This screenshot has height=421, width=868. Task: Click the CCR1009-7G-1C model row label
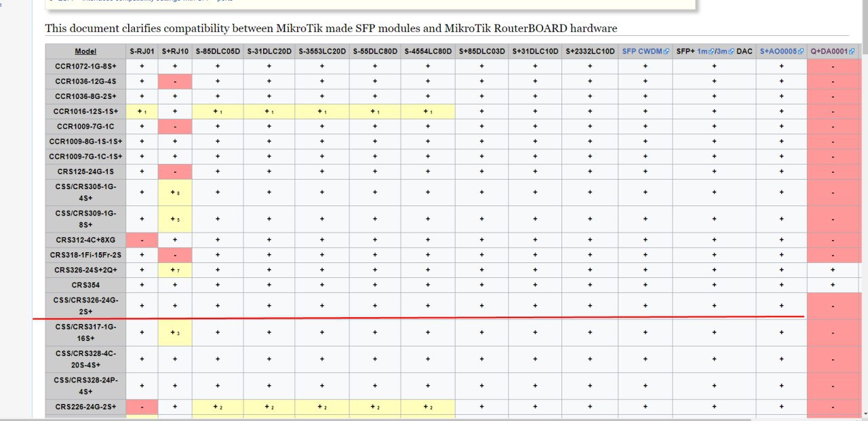click(x=85, y=126)
